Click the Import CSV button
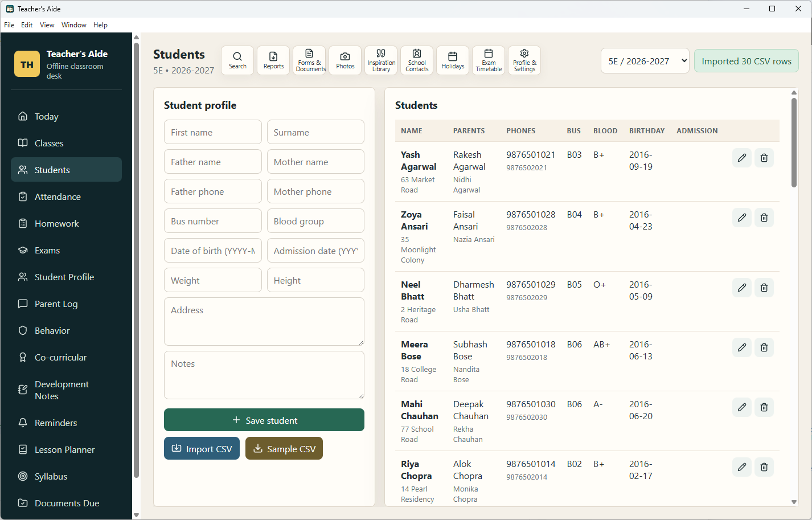This screenshot has height=520, width=812. [x=202, y=449]
